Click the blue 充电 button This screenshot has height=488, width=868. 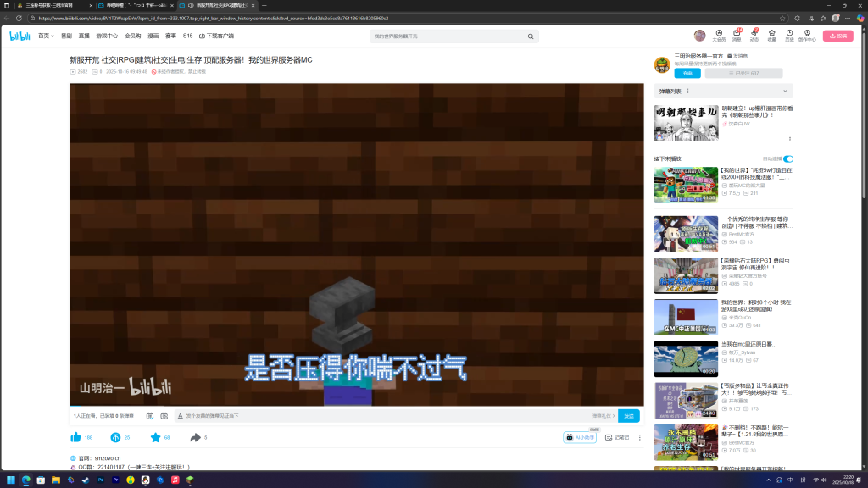pos(687,74)
